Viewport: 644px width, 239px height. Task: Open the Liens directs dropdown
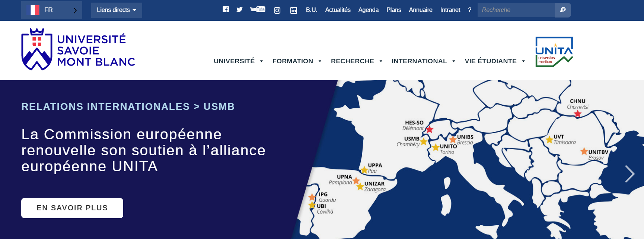(x=117, y=10)
